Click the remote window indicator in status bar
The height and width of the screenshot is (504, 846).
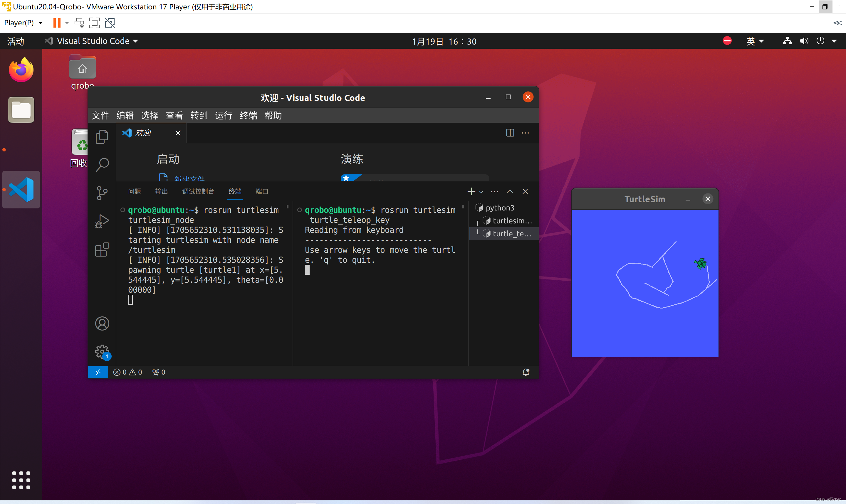click(x=98, y=372)
